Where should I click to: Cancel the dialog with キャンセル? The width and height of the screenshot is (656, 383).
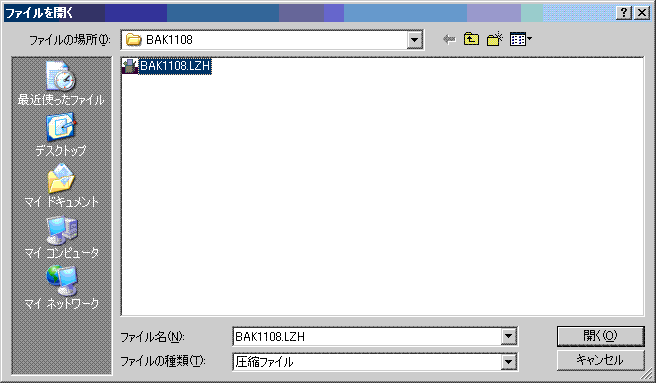(600, 360)
